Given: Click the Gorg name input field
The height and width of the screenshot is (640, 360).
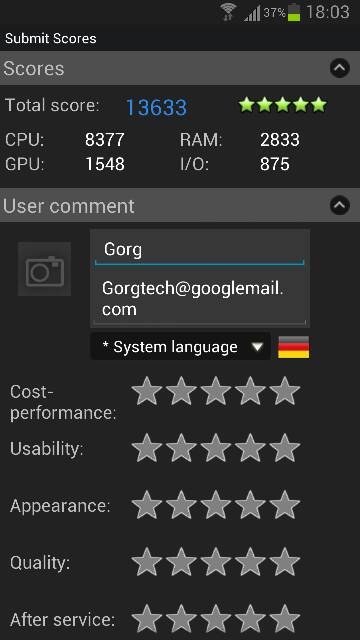Looking at the screenshot, I should (200, 249).
